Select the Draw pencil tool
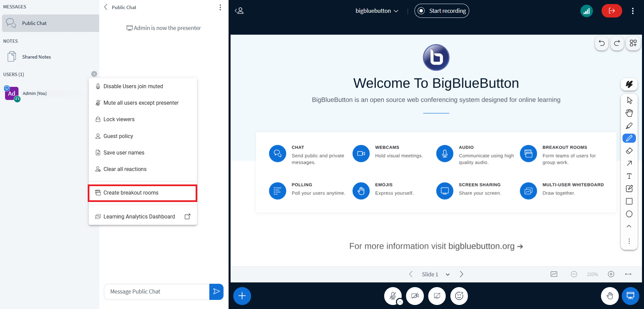 coord(629,138)
